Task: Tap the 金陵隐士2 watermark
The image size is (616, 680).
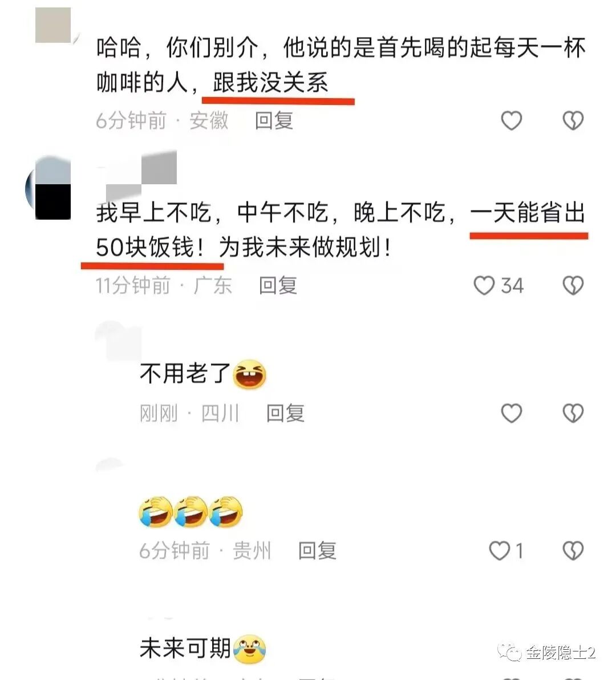Action: [x=547, y=653]
